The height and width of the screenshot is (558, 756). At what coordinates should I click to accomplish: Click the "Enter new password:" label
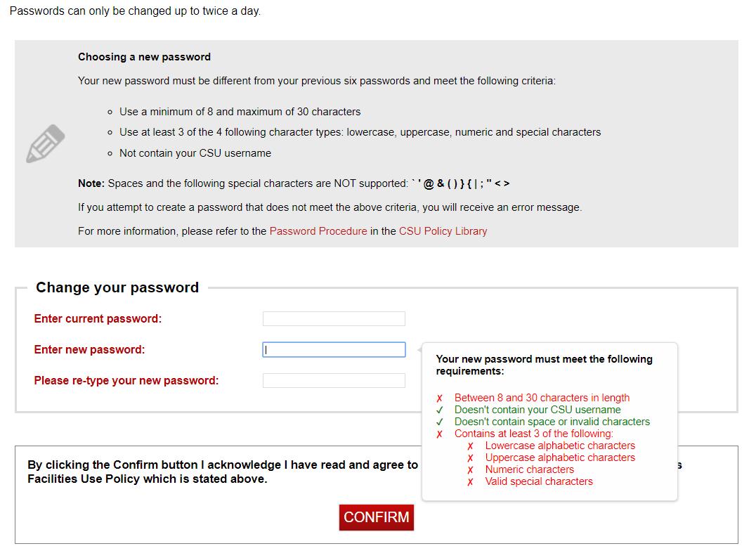coord(89,350)
